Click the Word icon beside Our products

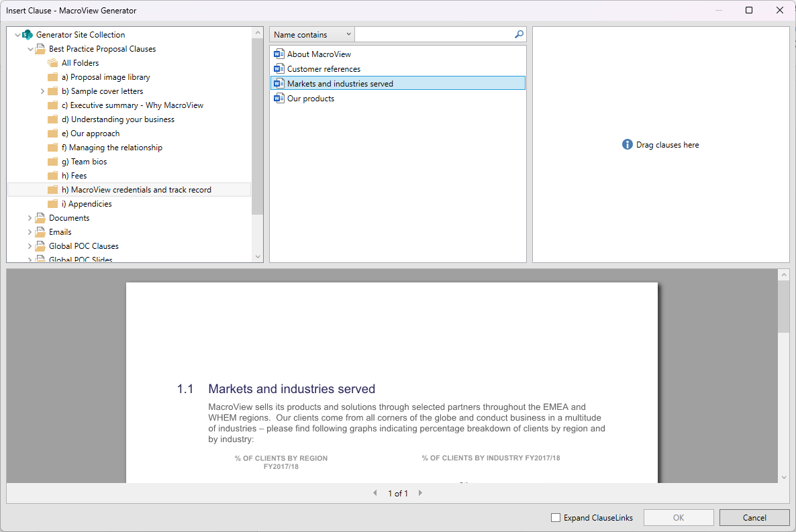279,98
